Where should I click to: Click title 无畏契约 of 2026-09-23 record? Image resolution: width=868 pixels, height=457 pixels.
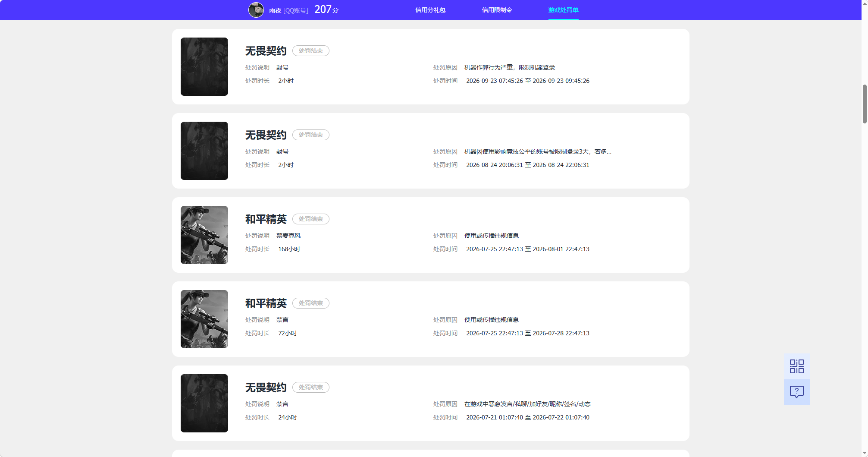click(266, 51)
